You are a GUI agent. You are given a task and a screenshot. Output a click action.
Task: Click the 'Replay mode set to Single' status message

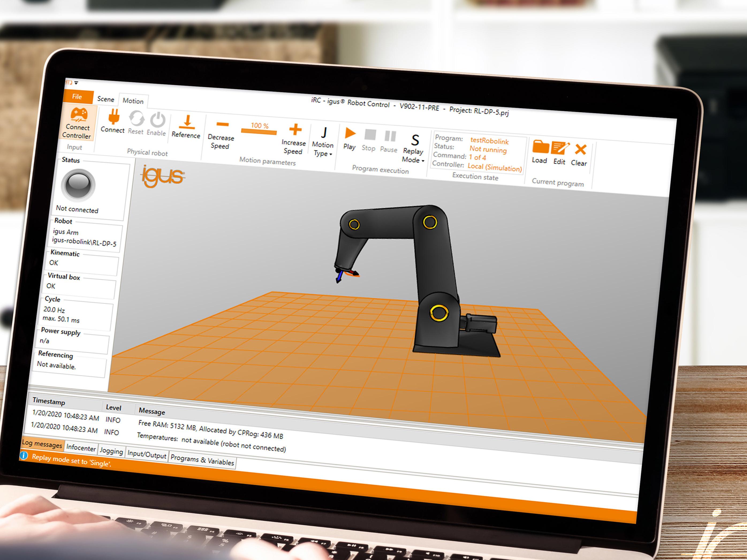pos(71,460)
